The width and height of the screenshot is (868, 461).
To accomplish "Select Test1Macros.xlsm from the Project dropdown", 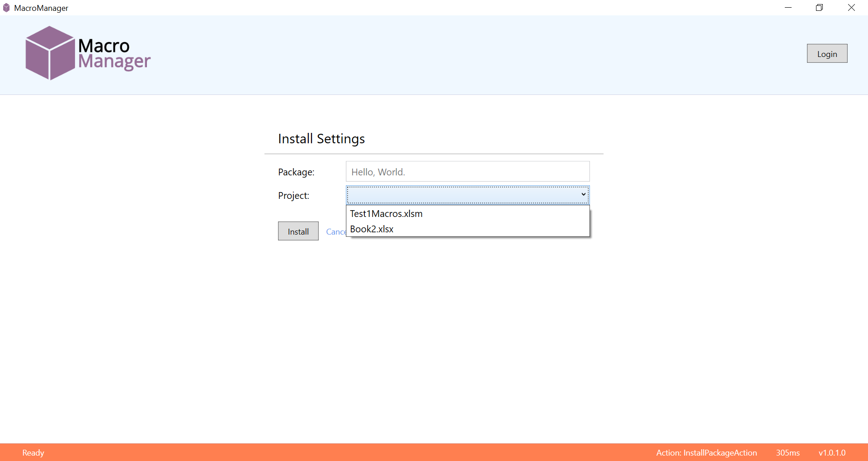I will coord(386,213).
